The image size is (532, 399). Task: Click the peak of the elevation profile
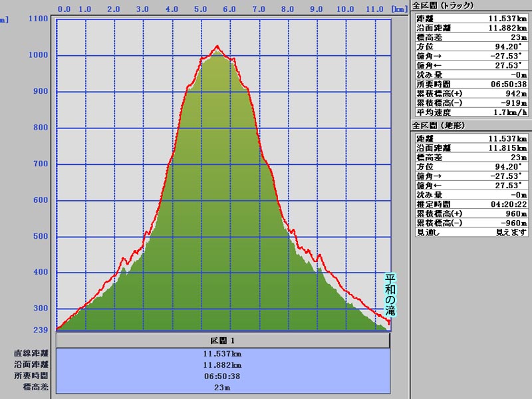point(217,47)
